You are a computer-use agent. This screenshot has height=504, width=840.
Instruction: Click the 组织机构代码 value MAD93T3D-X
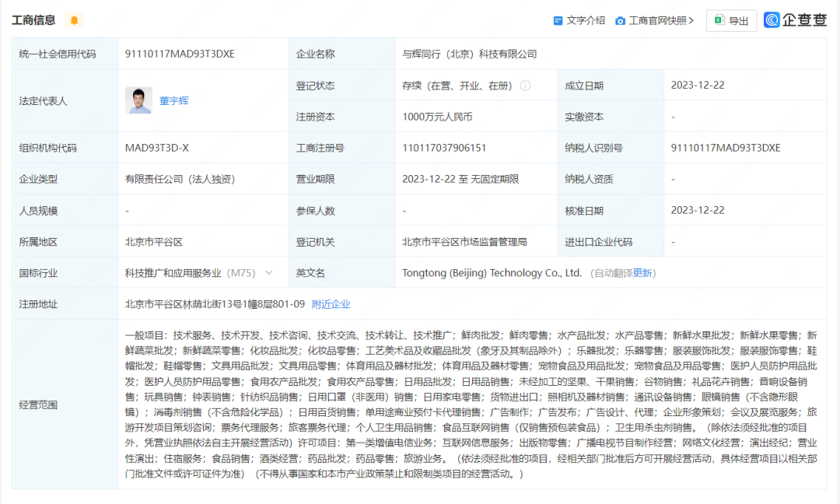(156, 148)
